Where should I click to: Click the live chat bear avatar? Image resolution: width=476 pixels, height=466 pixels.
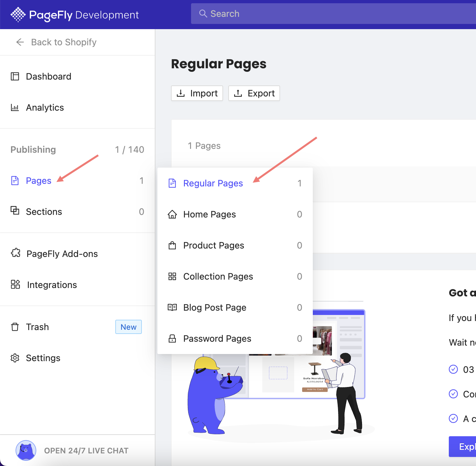26,450
